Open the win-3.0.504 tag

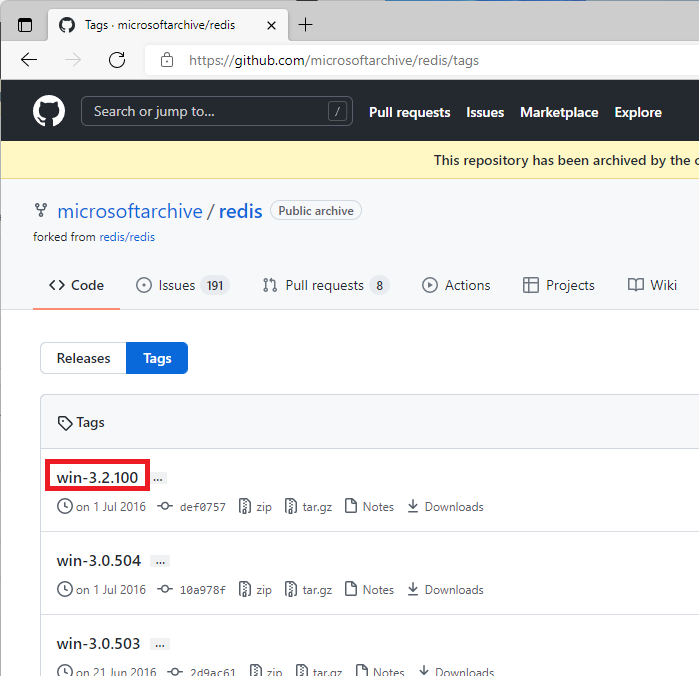coord(99,561)
